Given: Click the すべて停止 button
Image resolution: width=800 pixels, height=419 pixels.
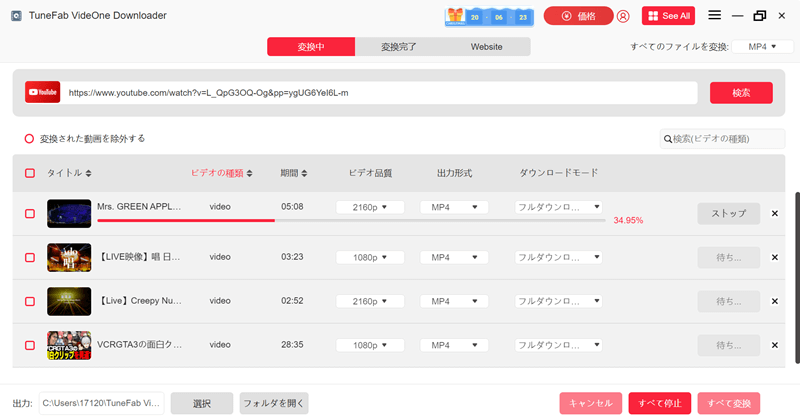Looking at the screenshot, I should [660, 403].
